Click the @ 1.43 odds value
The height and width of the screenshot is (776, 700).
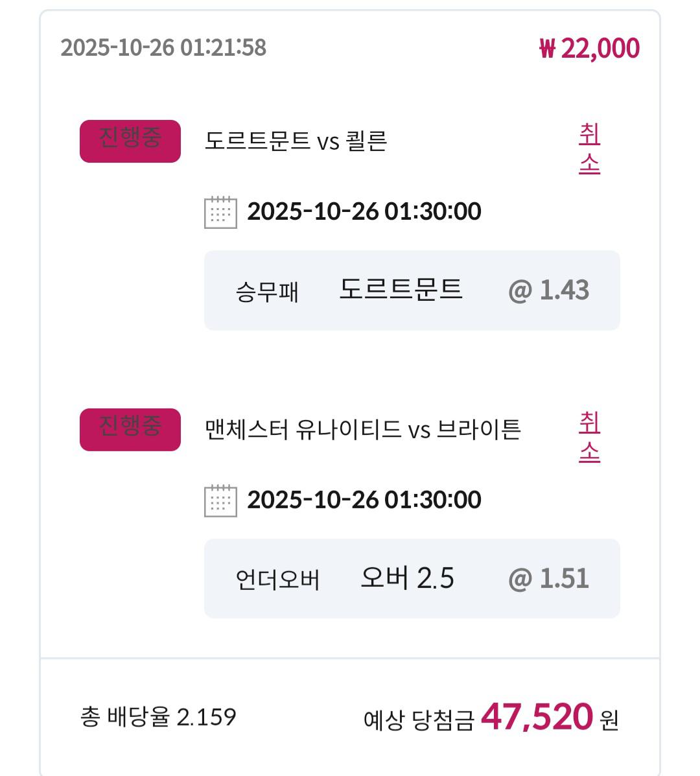pyautogui.click(x=548, y=290)
